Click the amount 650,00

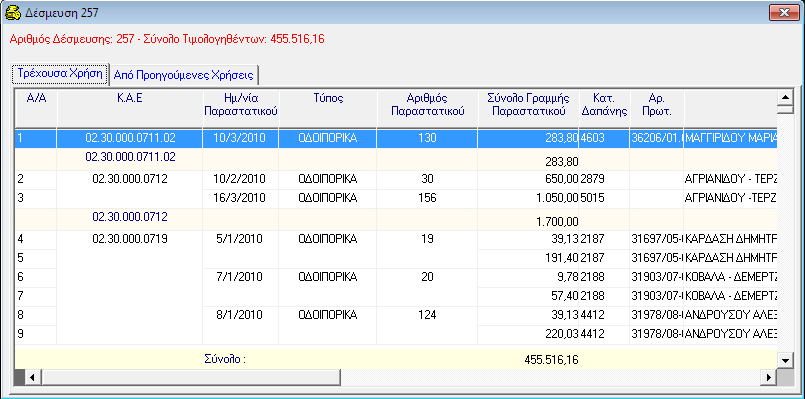561,179
